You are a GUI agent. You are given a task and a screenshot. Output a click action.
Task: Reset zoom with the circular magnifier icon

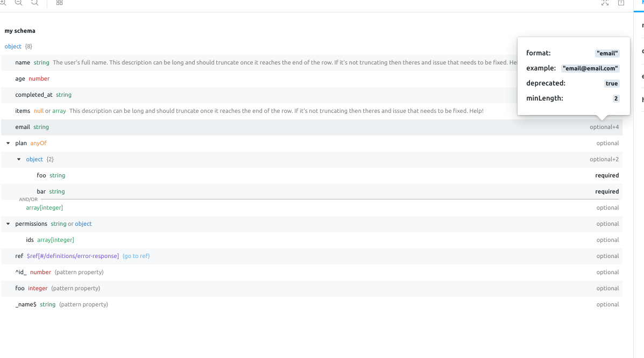pyautogui.click(x=34, y=3)
